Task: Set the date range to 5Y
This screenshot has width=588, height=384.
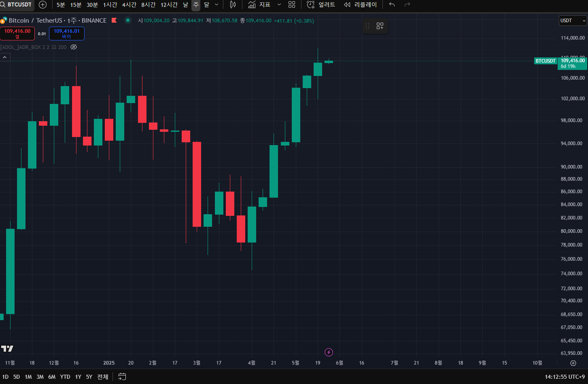Action: 89,377
